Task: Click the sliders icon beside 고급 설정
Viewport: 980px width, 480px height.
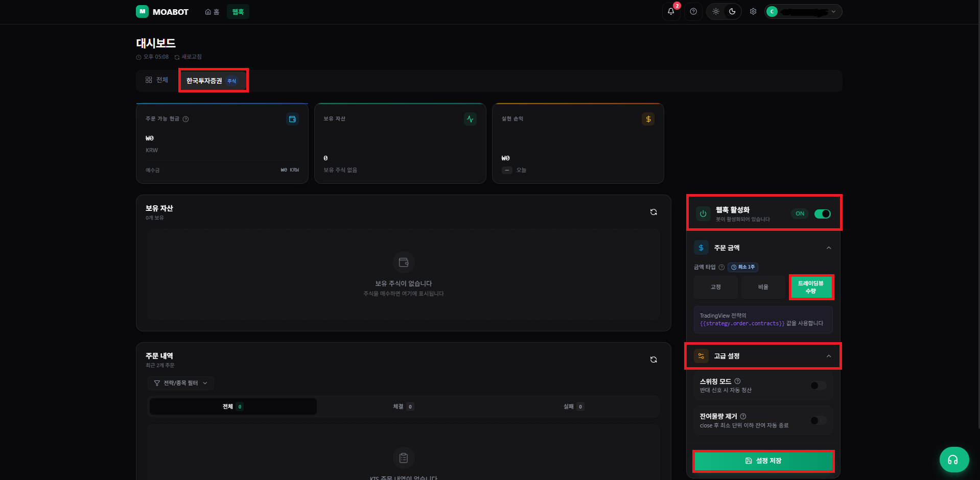Action: [x=701, y=356]
